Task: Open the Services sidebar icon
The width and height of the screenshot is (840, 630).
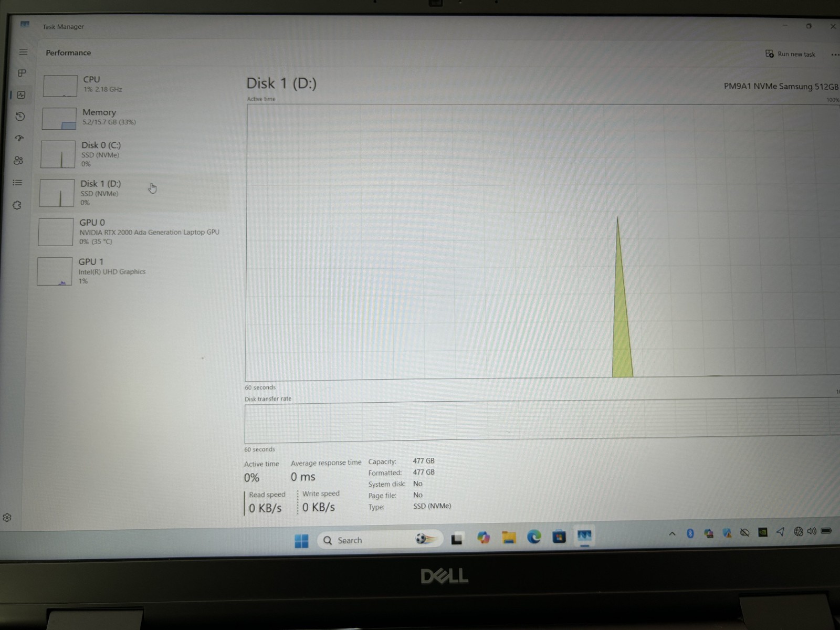Action: (17, 205)
